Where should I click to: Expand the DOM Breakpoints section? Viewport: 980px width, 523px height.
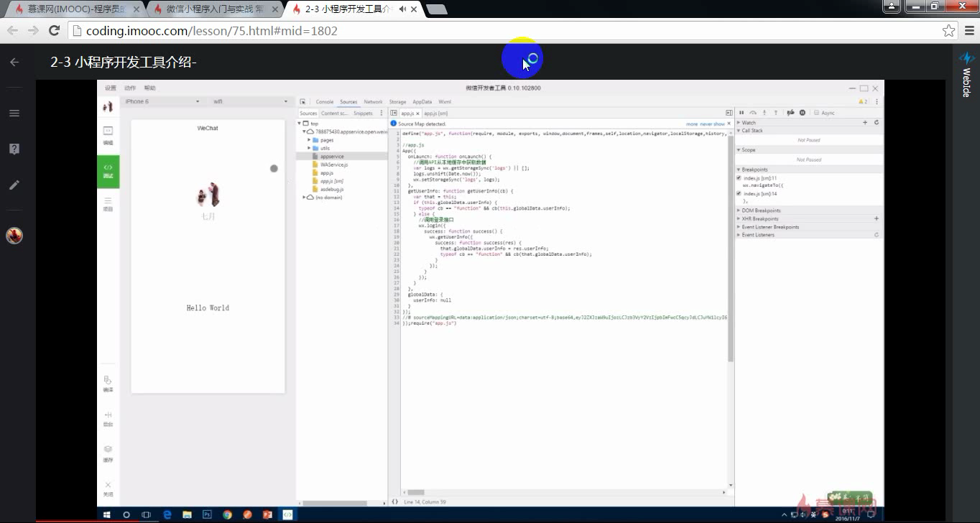(x=739, y=210)
